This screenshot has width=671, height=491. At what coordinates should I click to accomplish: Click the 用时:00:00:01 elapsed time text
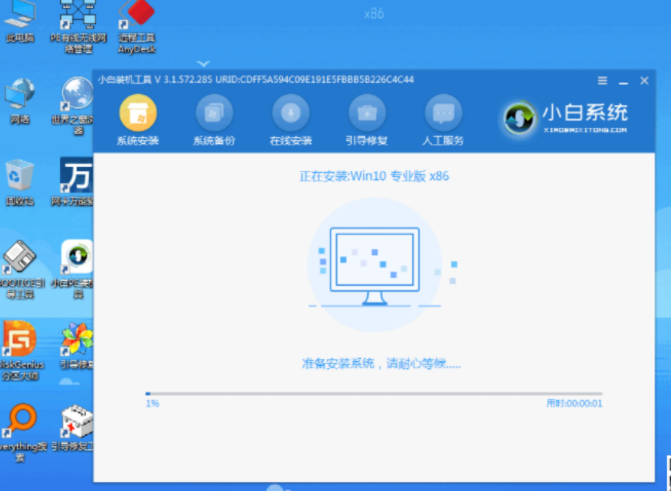(574, 403)
